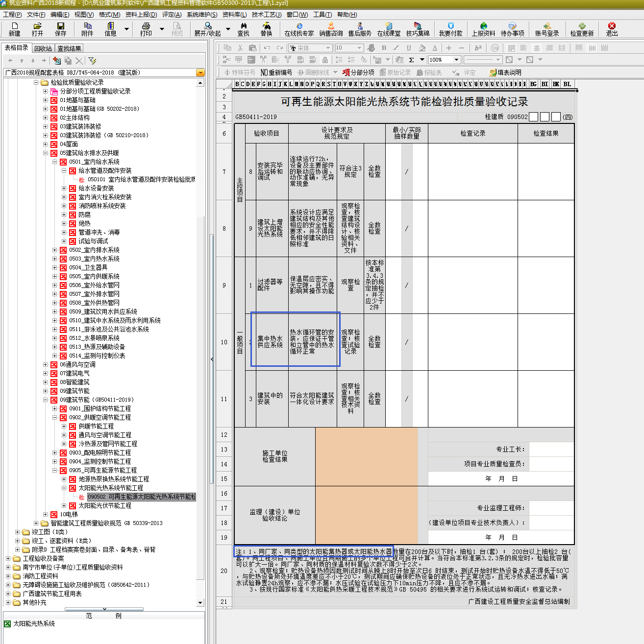The image size is (644, 644).
Task: Collapse the 0905_可再生能源节能工程 node
Action: (x=55, y=470)
